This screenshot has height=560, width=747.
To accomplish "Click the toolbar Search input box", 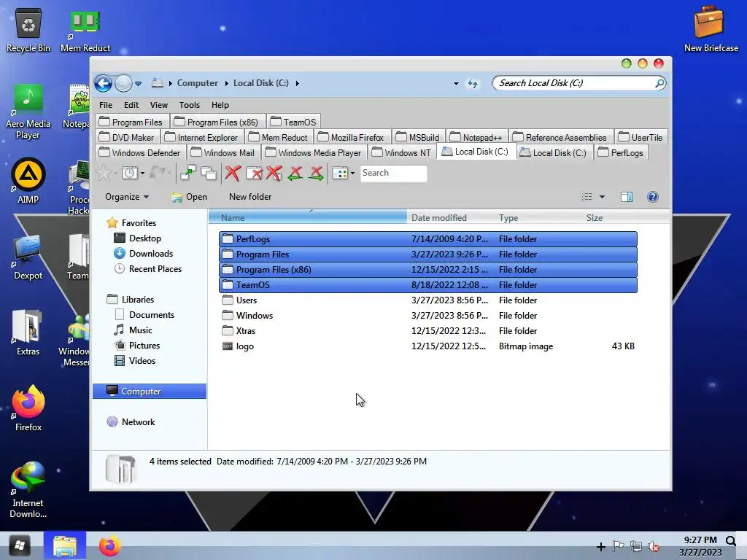I will [393, 174].
